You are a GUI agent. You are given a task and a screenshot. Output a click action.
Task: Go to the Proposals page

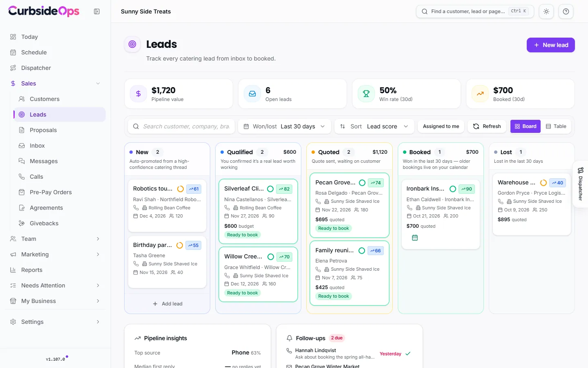point(60,130)
